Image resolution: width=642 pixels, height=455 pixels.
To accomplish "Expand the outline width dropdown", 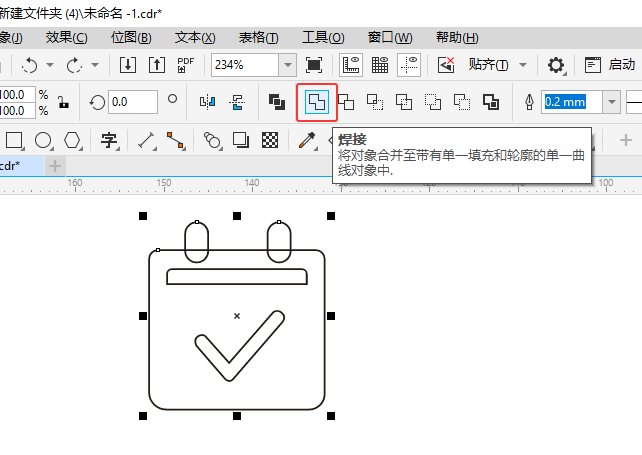I will click(x=612, y=102).
